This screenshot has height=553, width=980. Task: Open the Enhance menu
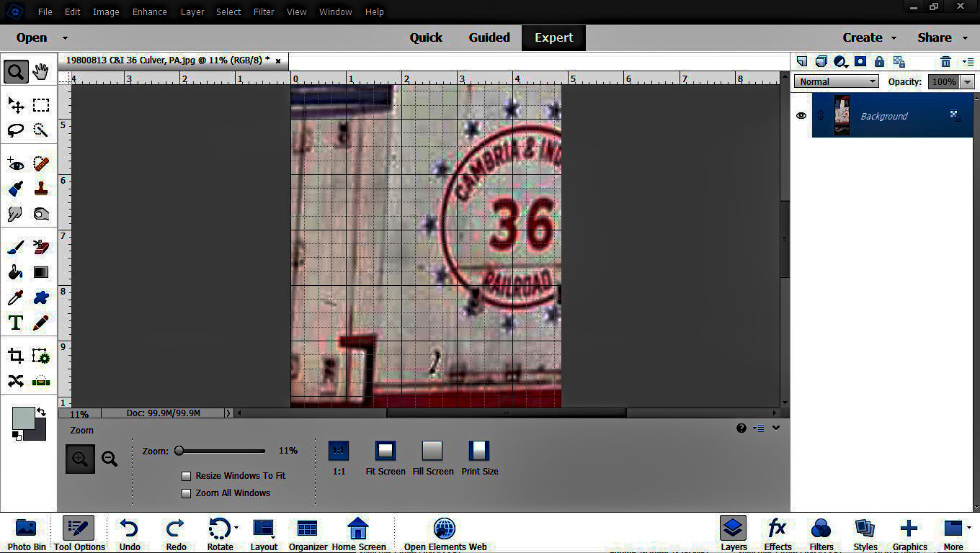pos(149,12)
